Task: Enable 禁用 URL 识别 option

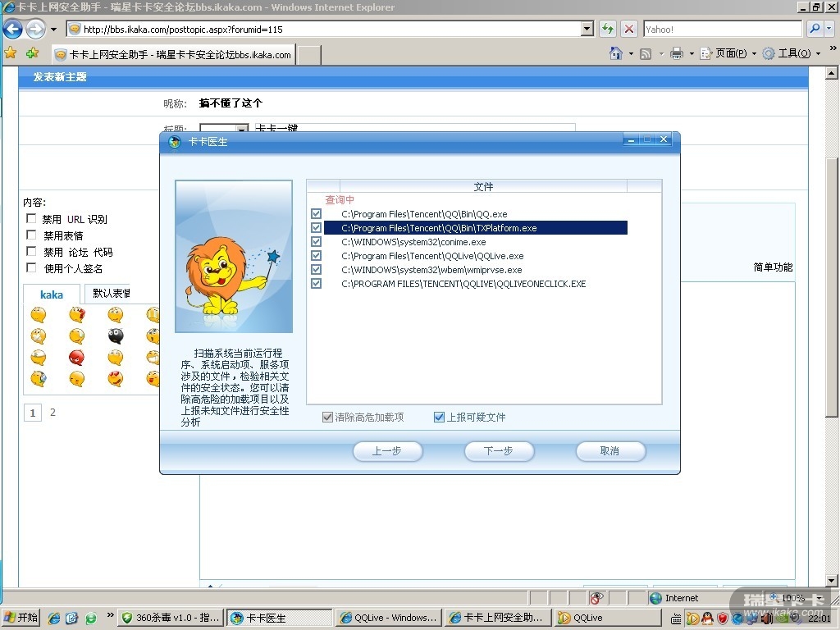Action: pos(32,218)
